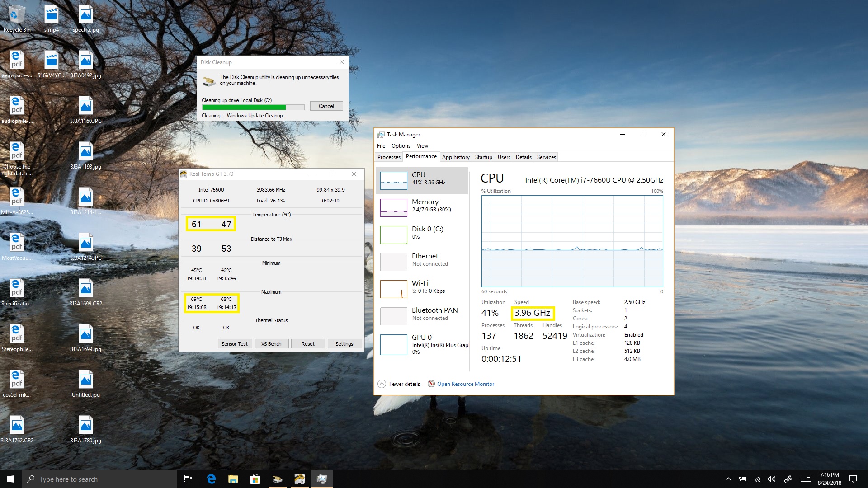Screen dimensions: 868x488
Task: Open Real Temp Settings
Action: pos(344,344)
